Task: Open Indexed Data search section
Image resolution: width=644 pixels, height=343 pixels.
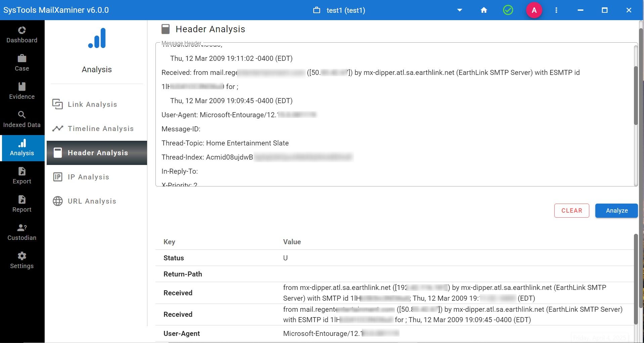Action: tap(22, 120)
